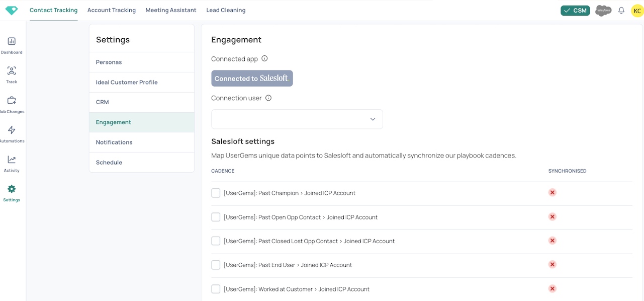This screenshot has width=644, height=301.
Task: Open Notifications settings section
Action: [x=142, y=142]
